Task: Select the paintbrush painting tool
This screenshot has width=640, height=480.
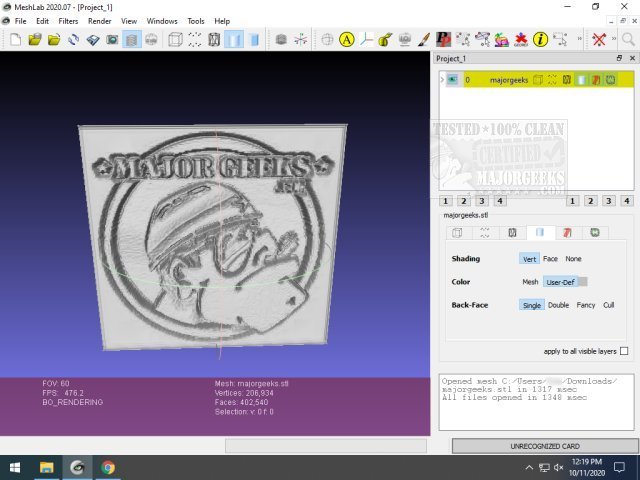Action: coord(424,40)
